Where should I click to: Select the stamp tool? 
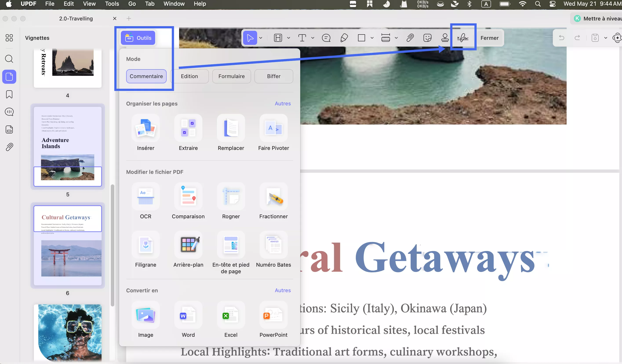click(x=445, y=38)
